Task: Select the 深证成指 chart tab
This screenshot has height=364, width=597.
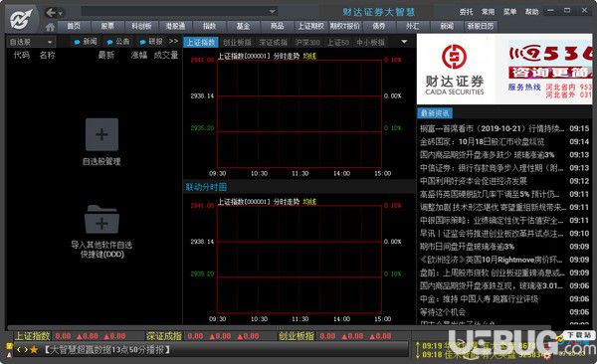Action: tap(273, 42)
